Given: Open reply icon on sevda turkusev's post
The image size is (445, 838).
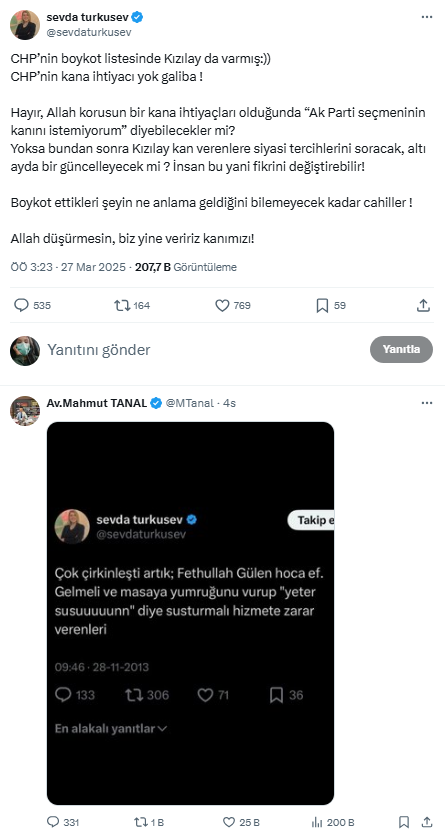Looking at the screenshot, I should pos(21,306).
